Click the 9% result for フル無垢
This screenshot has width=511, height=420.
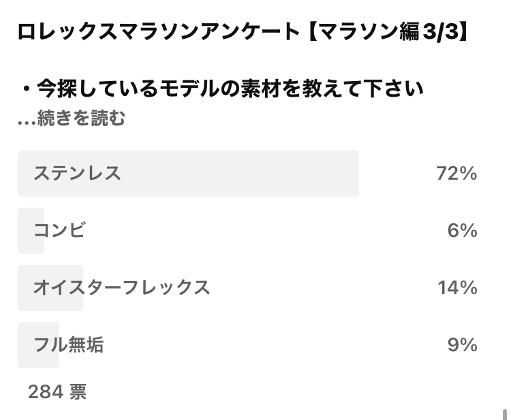[x=462, y=345]
